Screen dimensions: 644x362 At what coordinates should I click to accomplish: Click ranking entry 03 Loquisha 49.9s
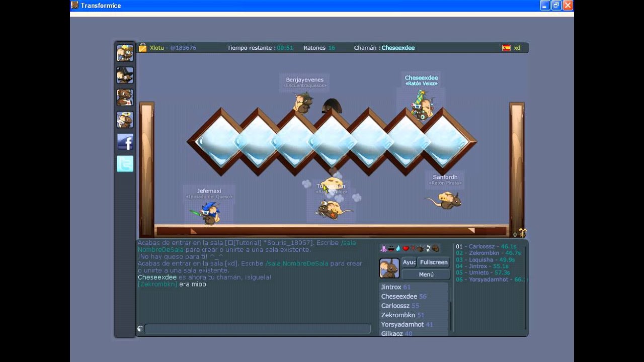click(485, 259)
